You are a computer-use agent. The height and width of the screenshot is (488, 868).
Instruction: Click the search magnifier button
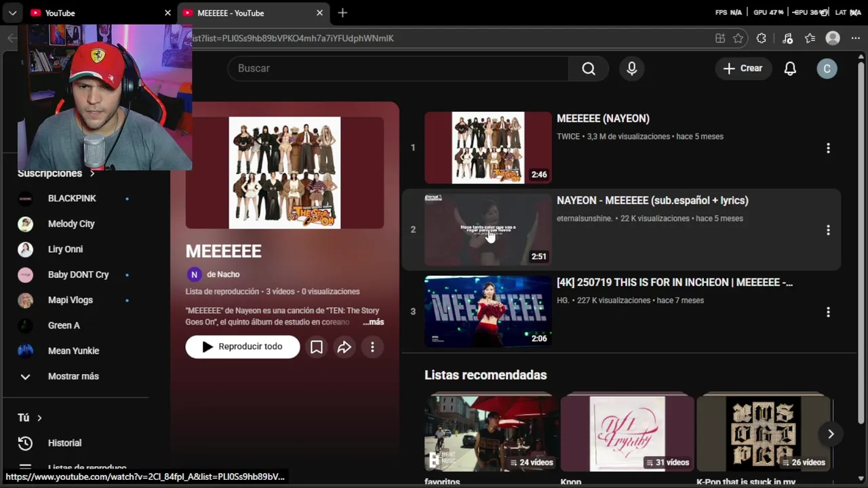coord(589,68)
